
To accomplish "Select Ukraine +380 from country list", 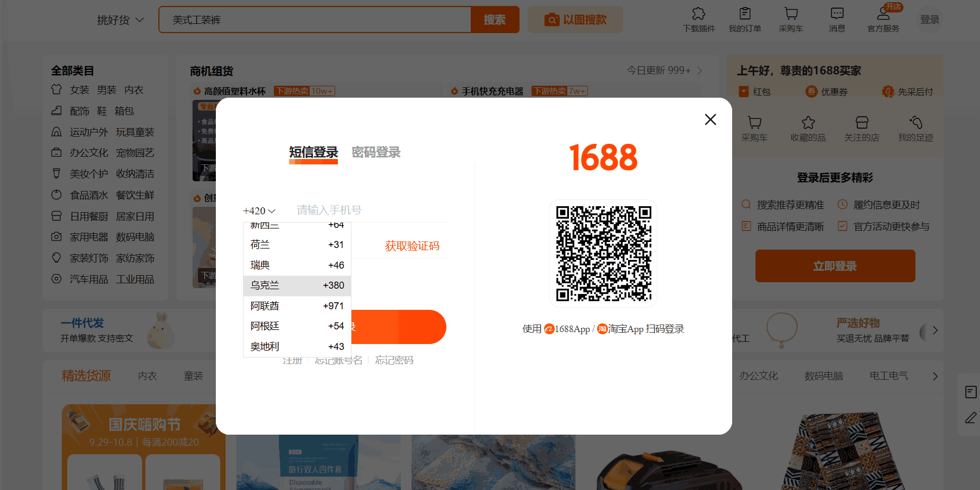I will (x=297, y=285).
